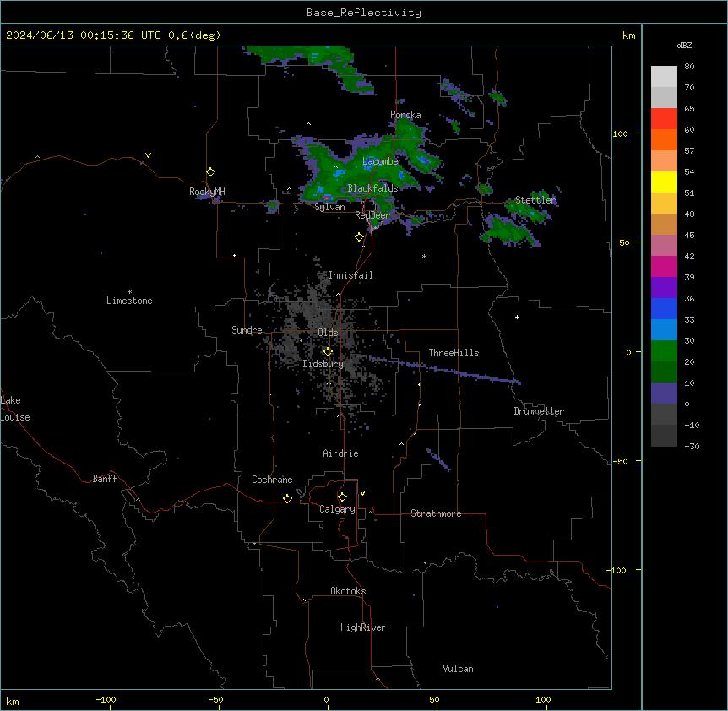
Task: Click the Okotoks town label
Action: (x=348, y=591)
